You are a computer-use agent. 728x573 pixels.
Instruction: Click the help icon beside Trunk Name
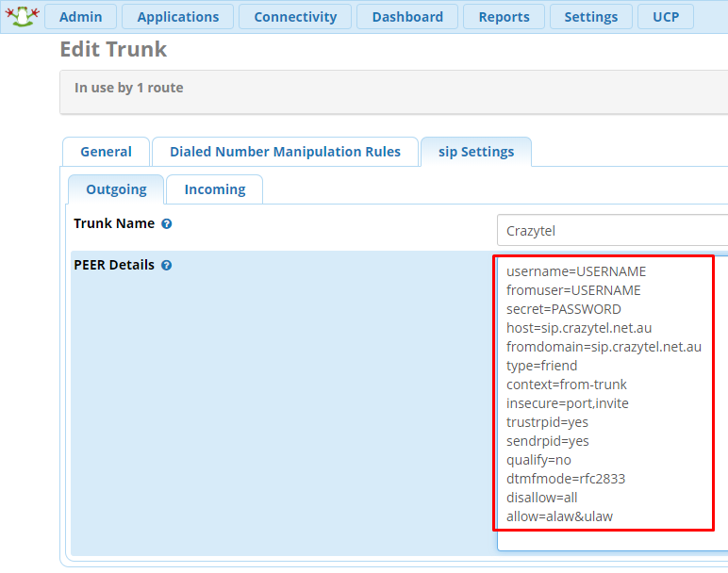167,224
